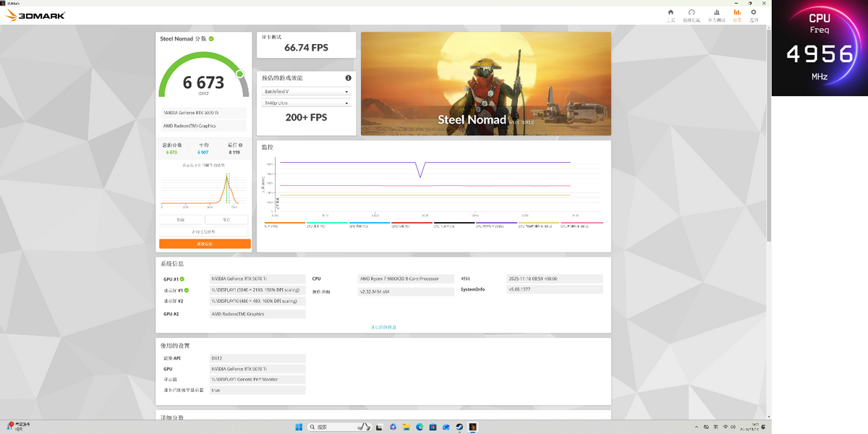Click the score gauge indicator knob
Screen dimensions: 868x434
239,74
